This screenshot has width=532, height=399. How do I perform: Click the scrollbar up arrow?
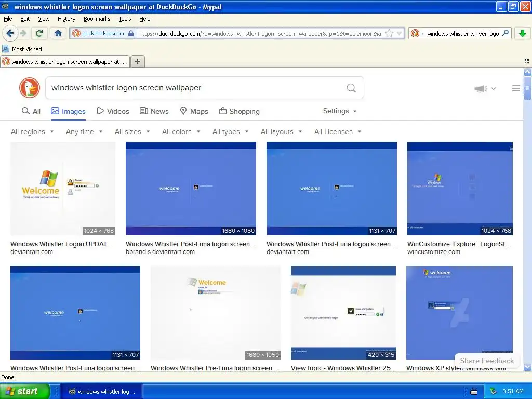[527, 72]
